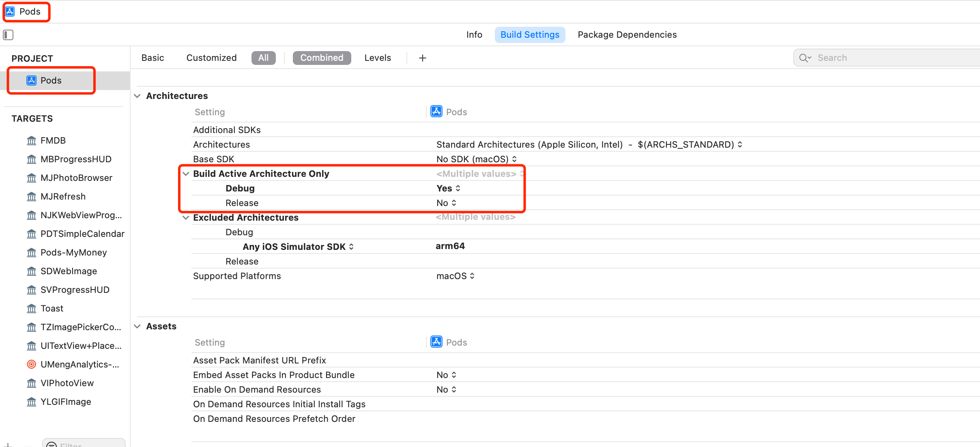Toggle the left sidebar visibility
This screenshot has height=447, width=980.
[8, 35]
